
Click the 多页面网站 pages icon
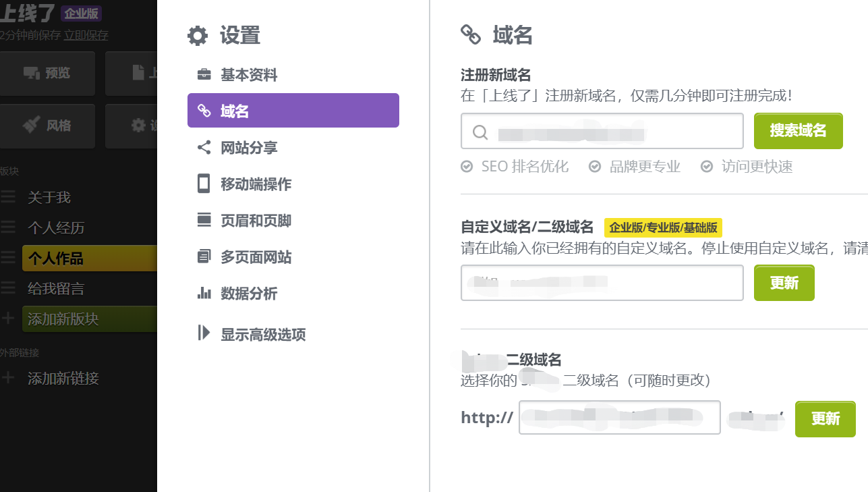pos(203,256)
